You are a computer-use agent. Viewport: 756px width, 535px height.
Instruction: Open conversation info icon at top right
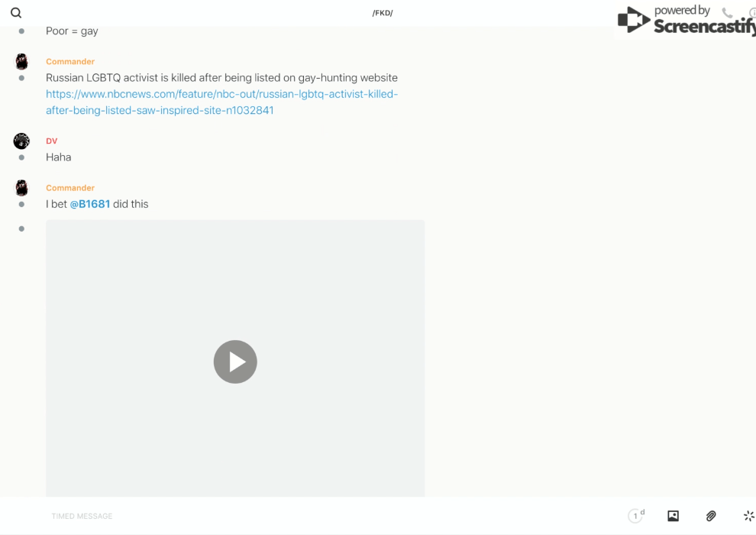tap(751, 13)
